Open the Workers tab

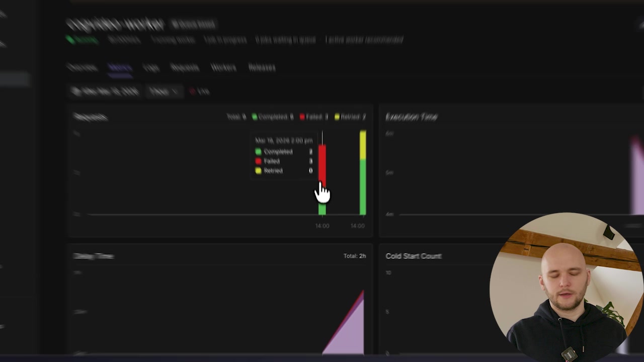pos(223,67)
